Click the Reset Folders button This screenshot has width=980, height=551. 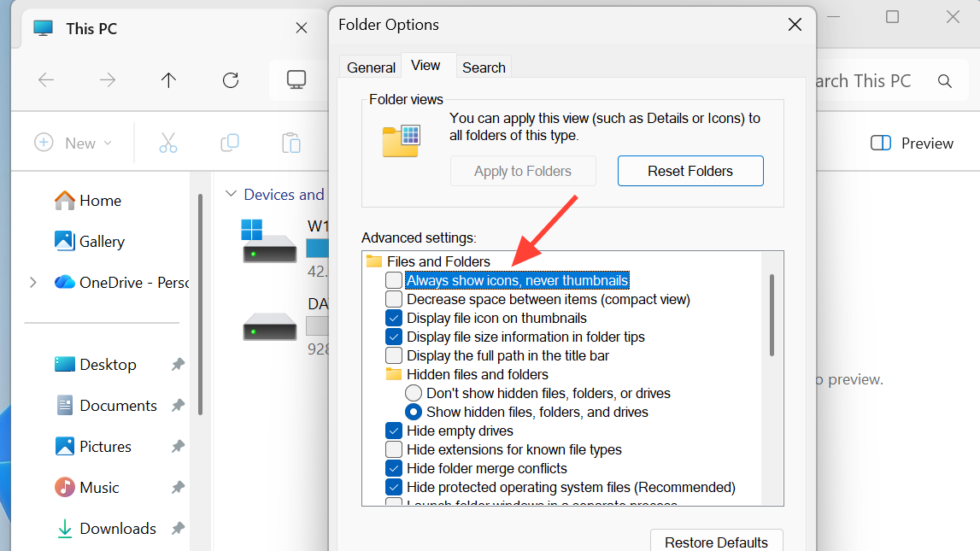click(690, 171)
